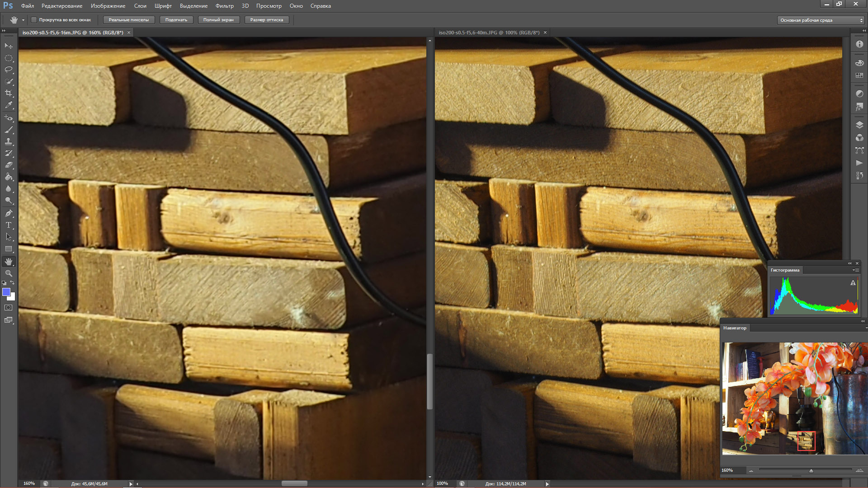Open Hand tool preset picker arrow
This screenshot has height=488, width=868.
click(x=23, y=20)
